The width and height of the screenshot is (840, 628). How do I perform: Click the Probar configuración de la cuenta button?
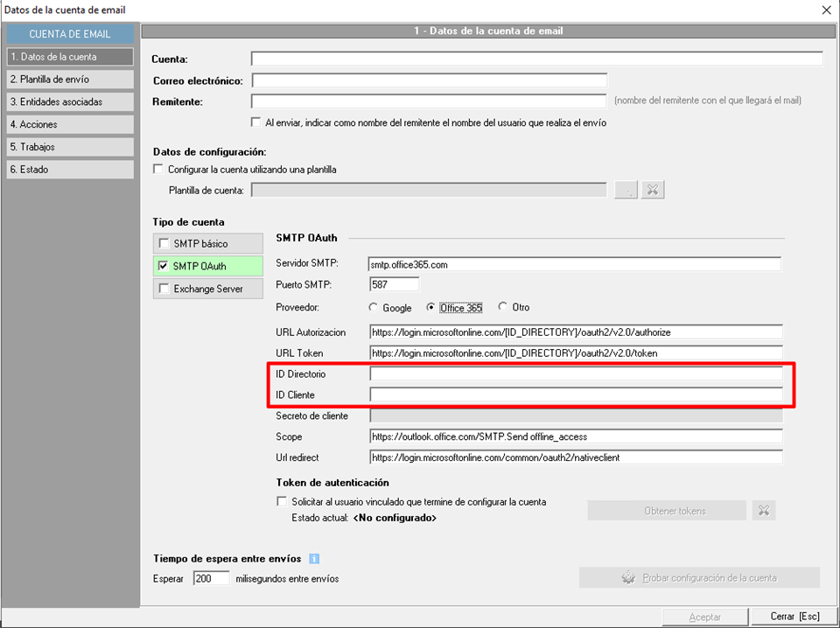[699, 577]
